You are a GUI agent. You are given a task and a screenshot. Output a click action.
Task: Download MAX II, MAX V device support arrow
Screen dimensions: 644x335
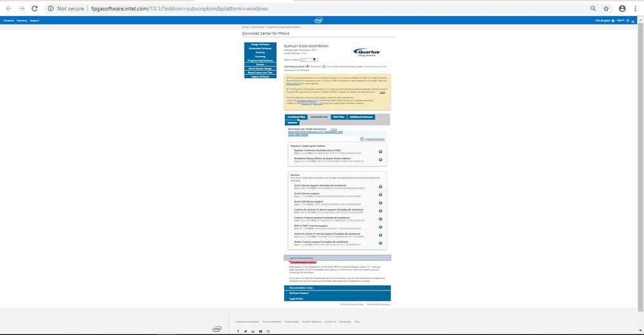380,227
